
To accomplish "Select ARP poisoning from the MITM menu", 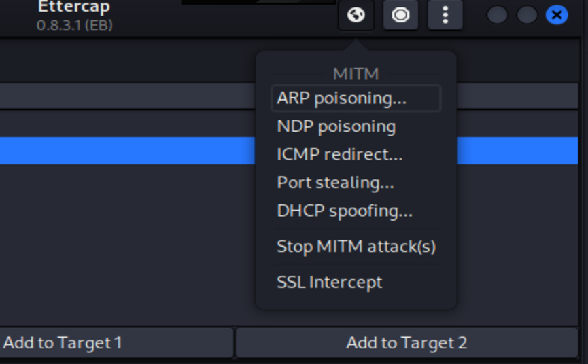I will click(x=342, y=98).
